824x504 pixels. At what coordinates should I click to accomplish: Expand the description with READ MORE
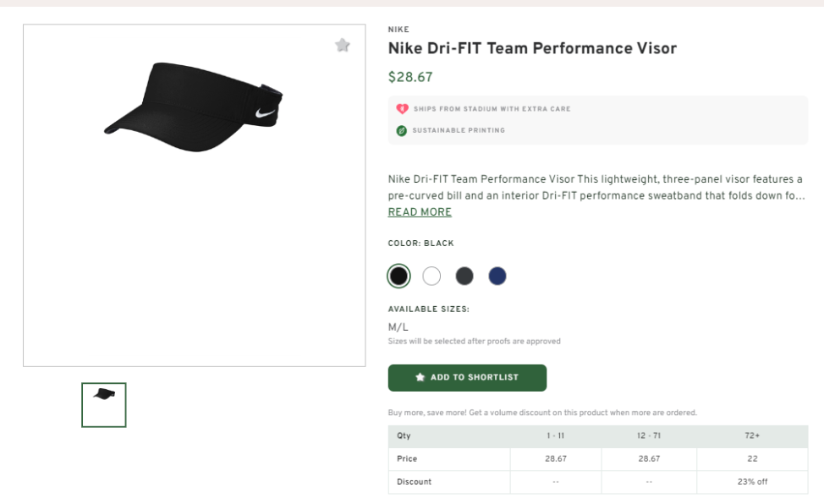(x=419, y=211)
